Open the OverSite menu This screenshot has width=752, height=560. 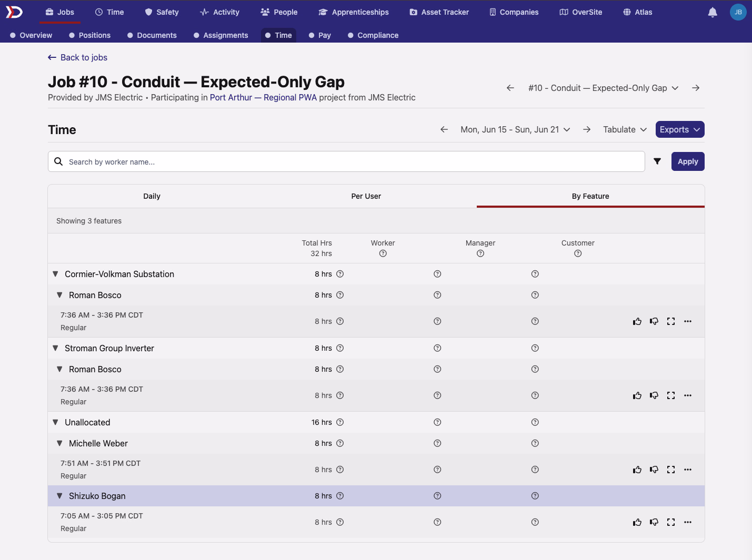coord(580,12)
